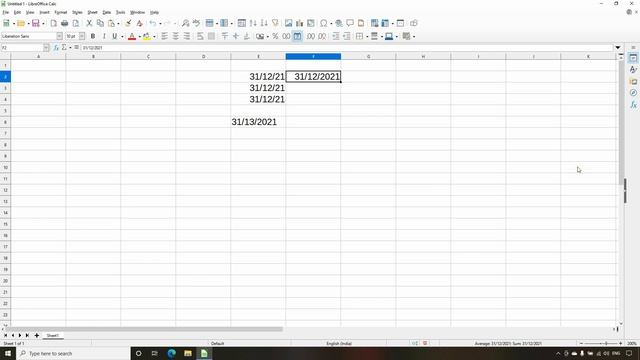Click cell containing 31/13/2021

point(258,122)
